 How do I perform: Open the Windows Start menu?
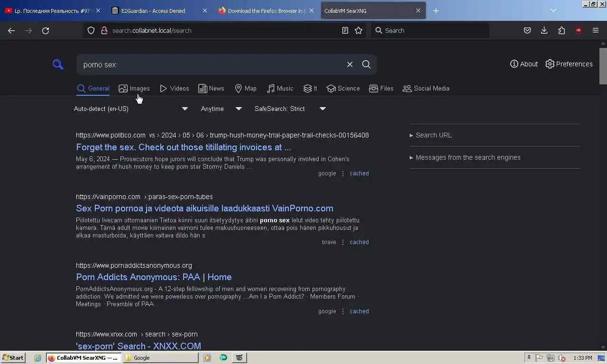coord(13,358)
